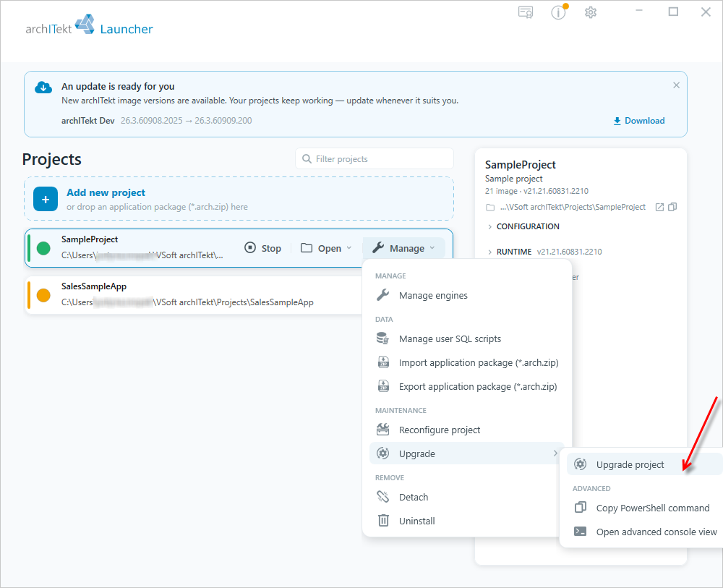Open project folder in external window icon
Screen dimensions: 723x588
(659, 207)
